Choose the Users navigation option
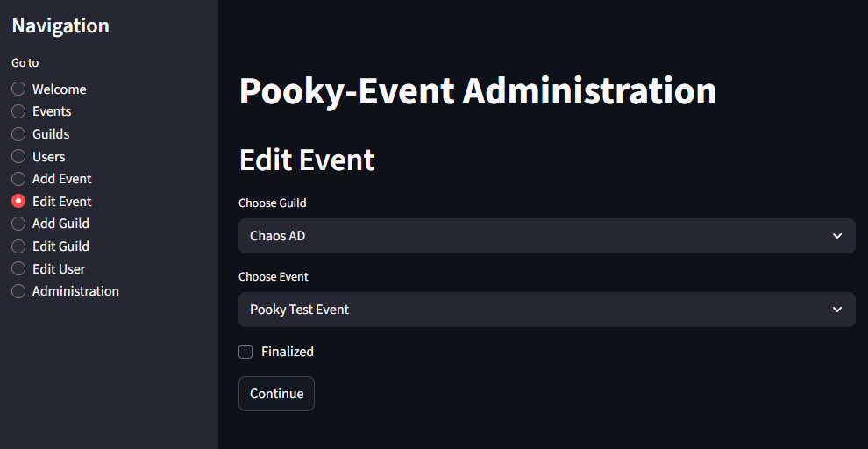 point(18,157)
